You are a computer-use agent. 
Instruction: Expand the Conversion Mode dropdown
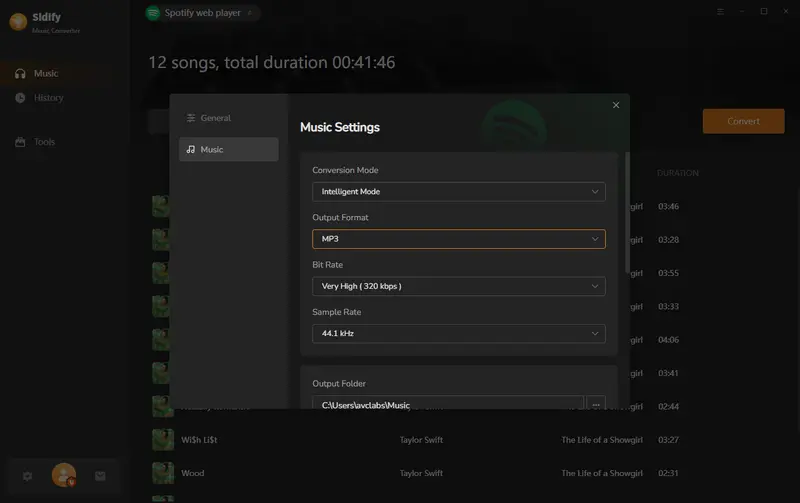(x=458, y=191)
